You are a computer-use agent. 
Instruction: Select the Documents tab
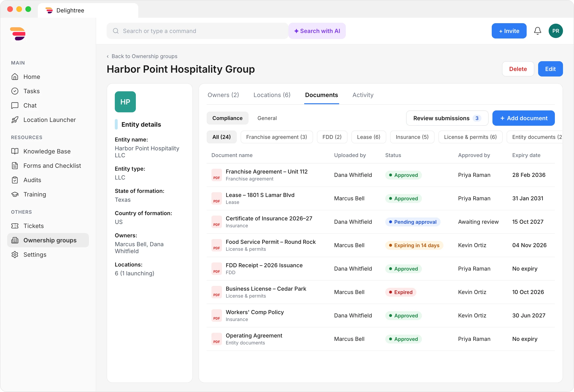321,95
